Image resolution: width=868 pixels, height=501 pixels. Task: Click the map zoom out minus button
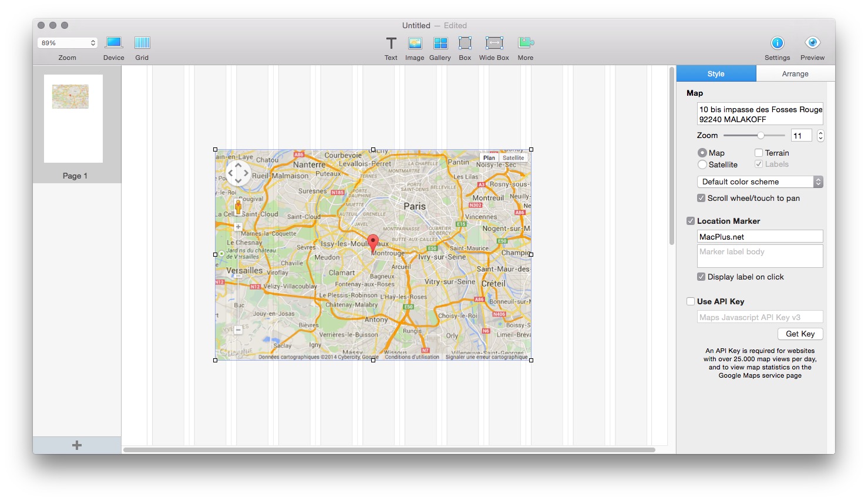pos(238,330)
